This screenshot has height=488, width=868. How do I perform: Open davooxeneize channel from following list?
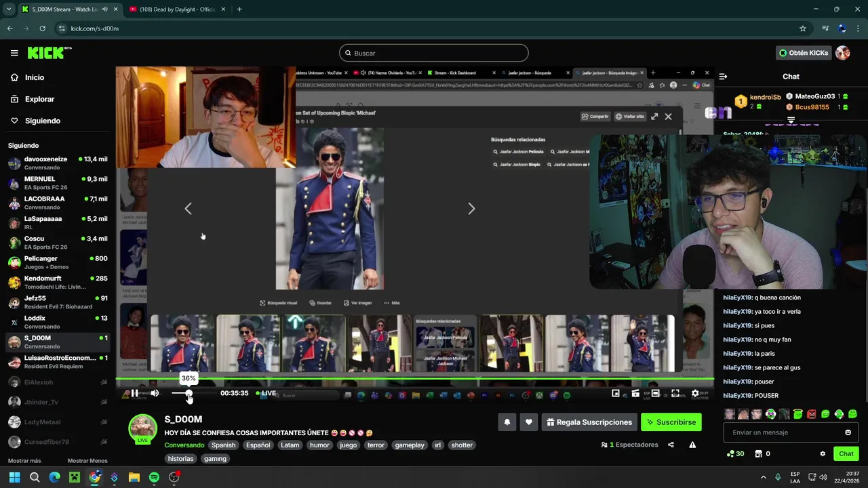pos(58,163)
